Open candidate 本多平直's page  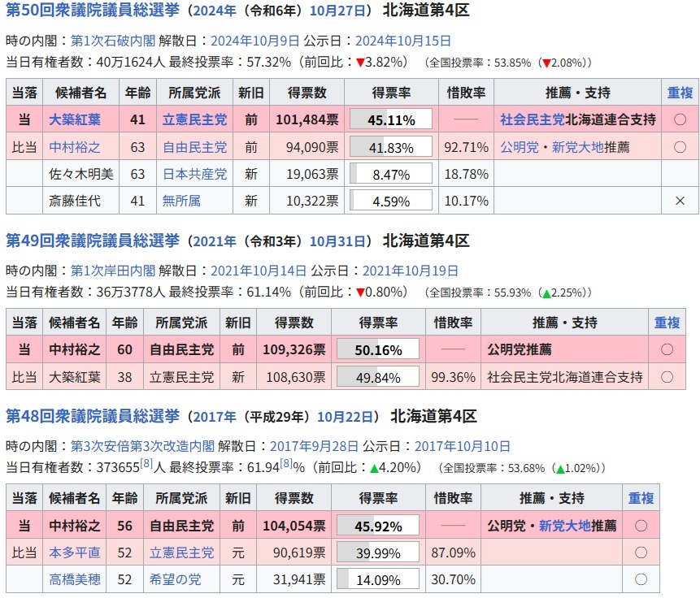click(74, 552)
